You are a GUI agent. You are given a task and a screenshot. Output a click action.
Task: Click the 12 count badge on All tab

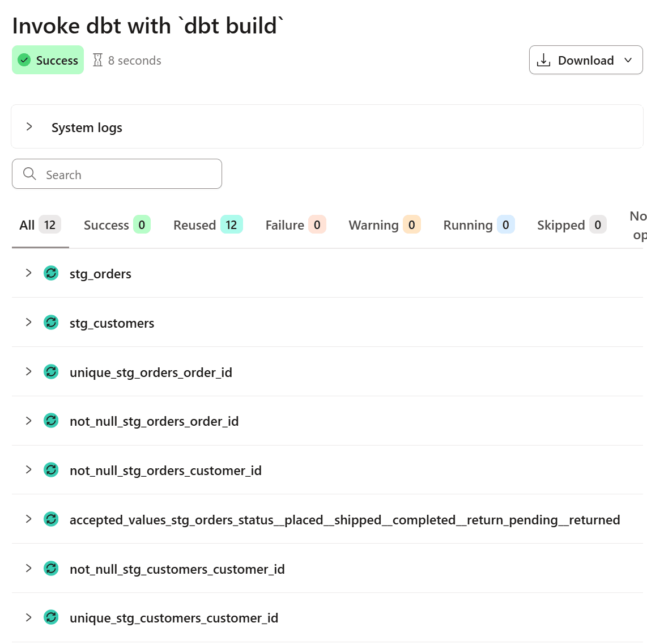click(50, 224)
